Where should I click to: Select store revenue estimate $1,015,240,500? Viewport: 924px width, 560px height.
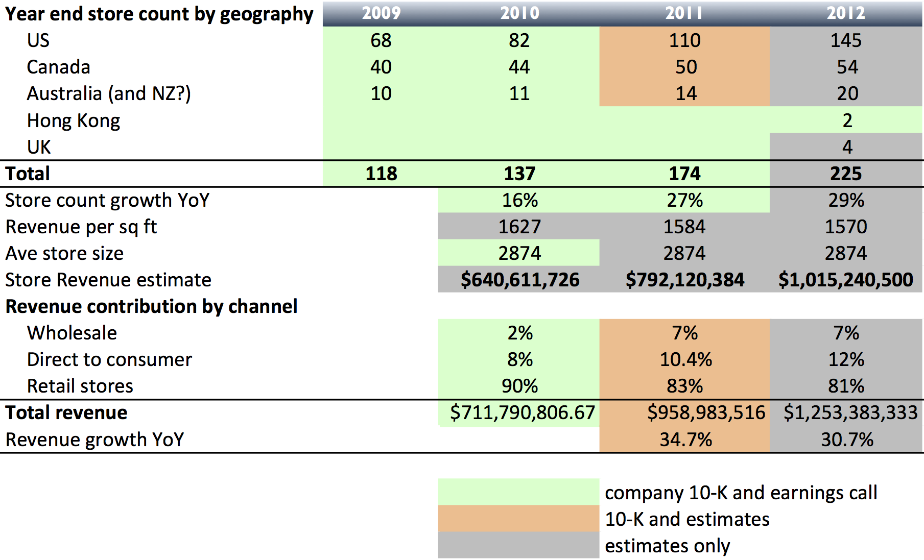846,280
